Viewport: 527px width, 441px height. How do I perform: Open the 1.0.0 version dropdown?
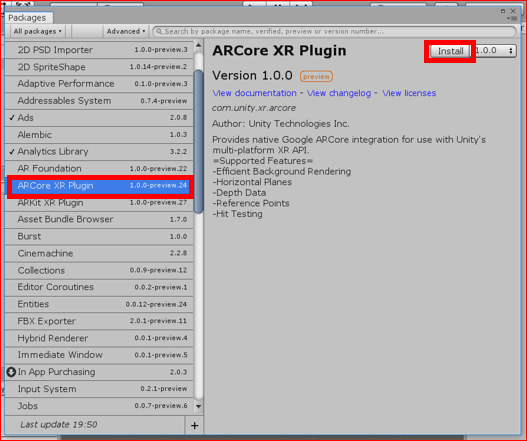point(496,51)
